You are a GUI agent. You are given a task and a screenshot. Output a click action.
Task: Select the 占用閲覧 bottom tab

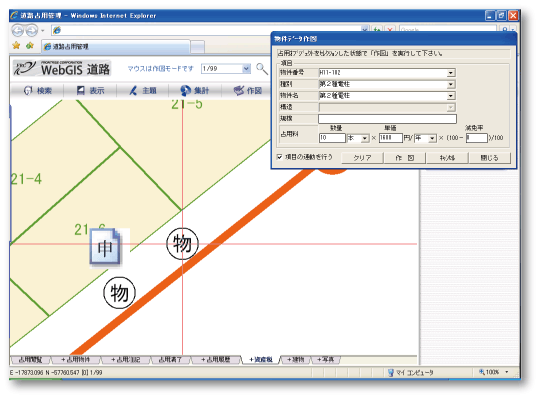pyautogui.click(x=30, y=360)
